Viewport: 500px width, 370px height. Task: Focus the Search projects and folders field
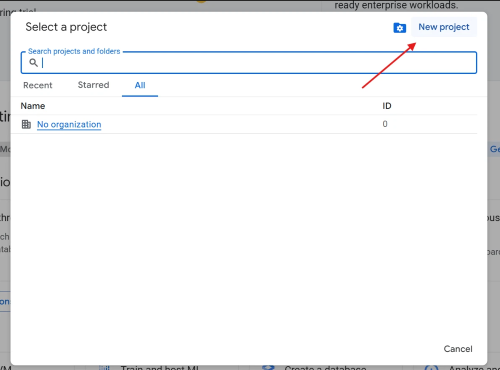tap(249, 62)
